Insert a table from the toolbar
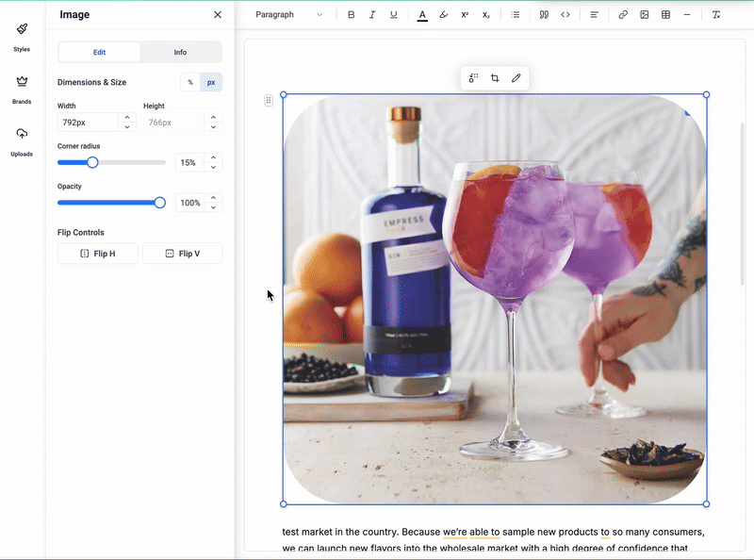 click(666, 15)
